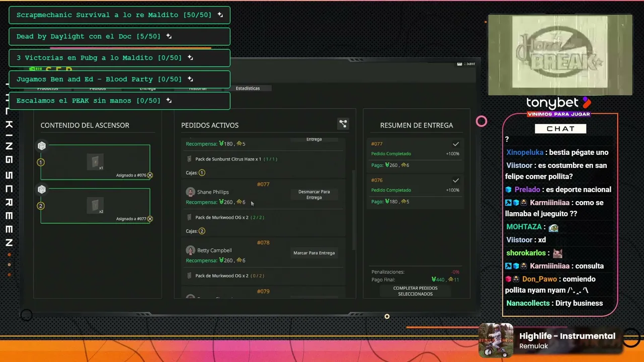Click the Asignado a #077 label
644x362 pixels.
[x=131, y=219]
